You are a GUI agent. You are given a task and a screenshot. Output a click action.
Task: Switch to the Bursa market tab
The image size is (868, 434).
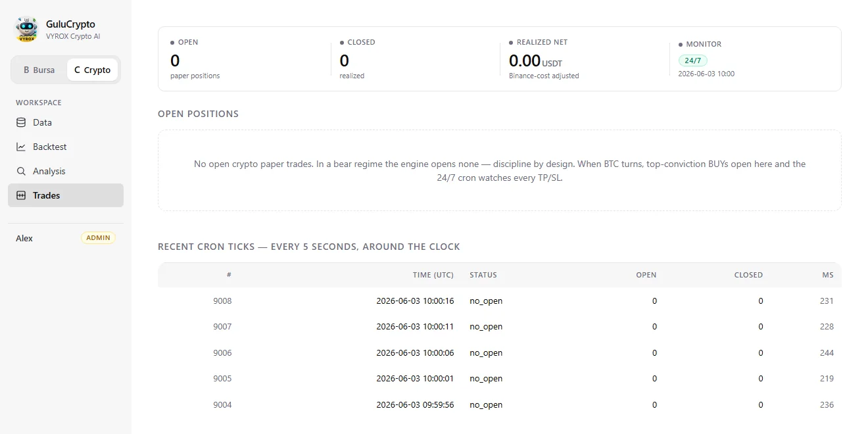pos(39,70)
